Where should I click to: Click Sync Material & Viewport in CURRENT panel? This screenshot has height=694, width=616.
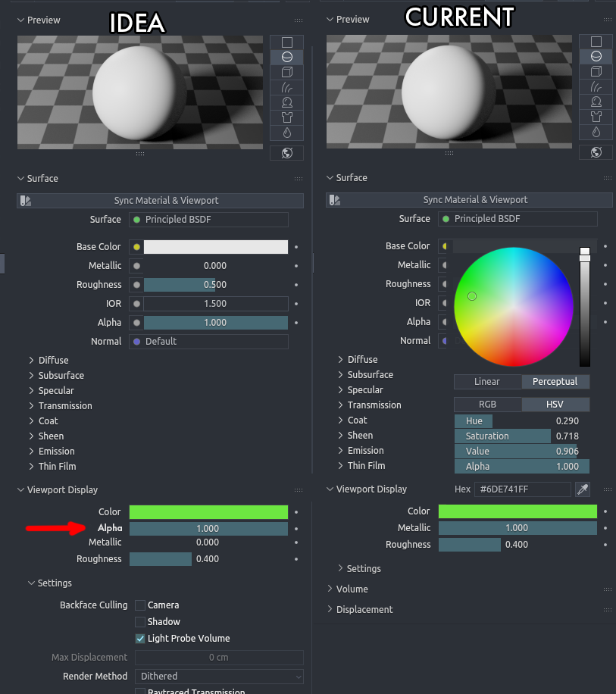[470, 199]
